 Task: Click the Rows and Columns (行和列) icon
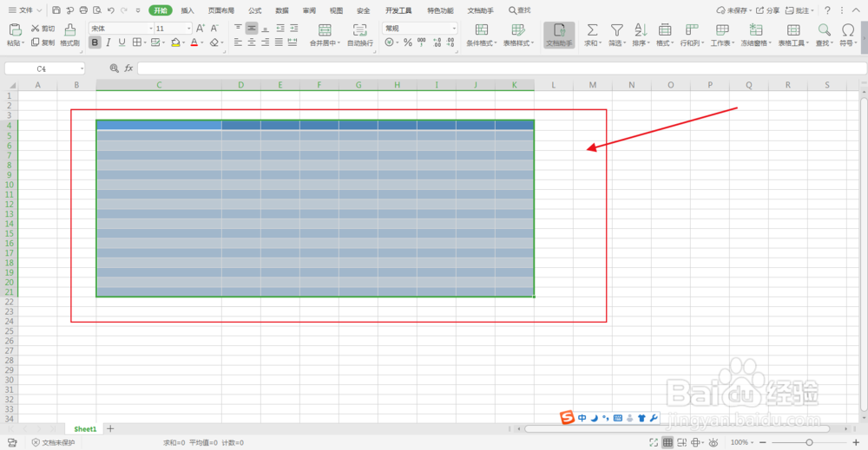(692, 29)
